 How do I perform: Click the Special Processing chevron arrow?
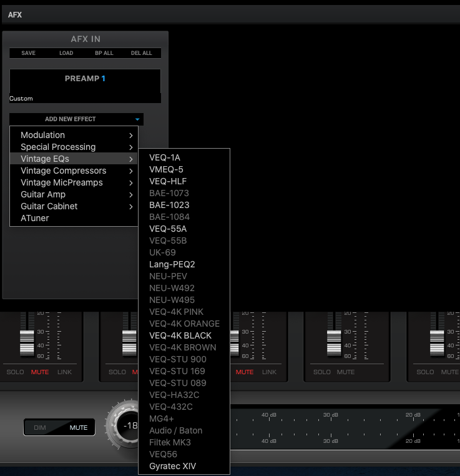point(131,147)
